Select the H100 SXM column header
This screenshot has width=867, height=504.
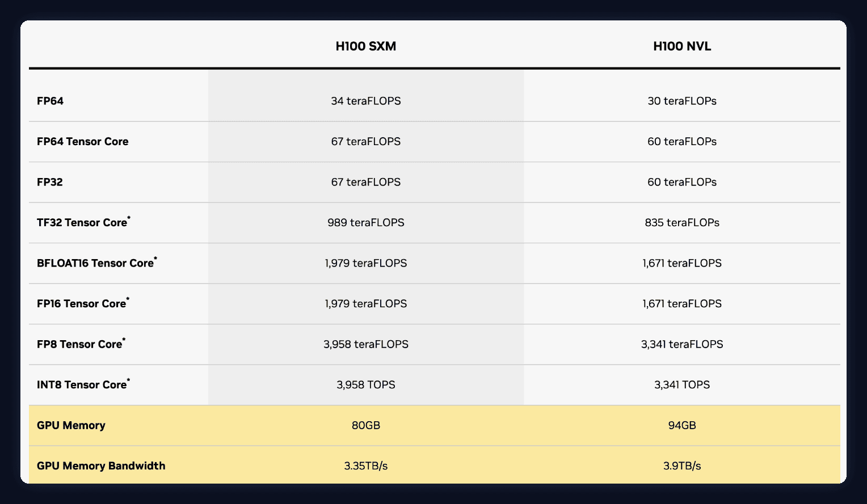366,46
